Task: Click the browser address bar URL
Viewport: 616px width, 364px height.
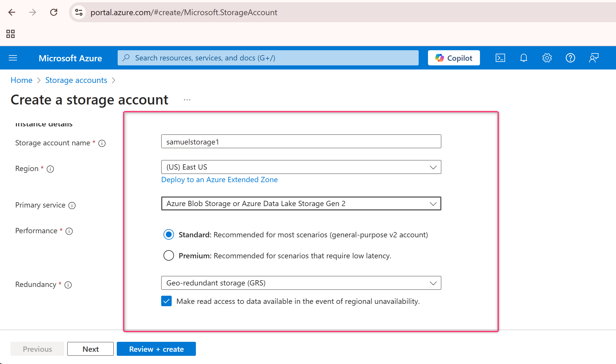Action: [184, 12]
